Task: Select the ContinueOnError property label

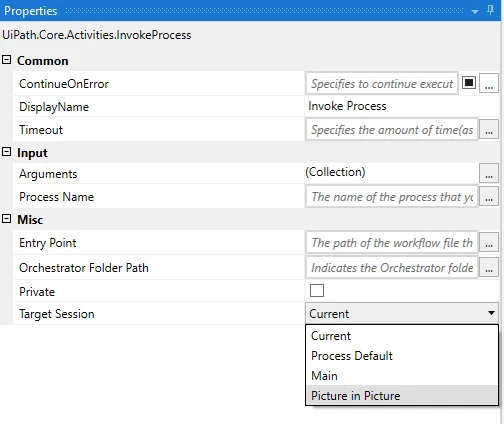Action: click(x=64, y=84)
